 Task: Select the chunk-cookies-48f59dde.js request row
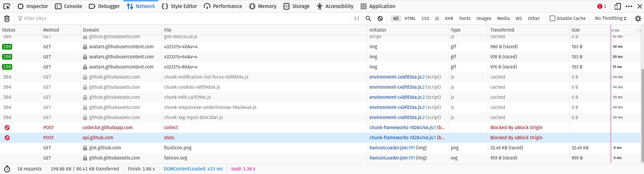coord(192,87)
